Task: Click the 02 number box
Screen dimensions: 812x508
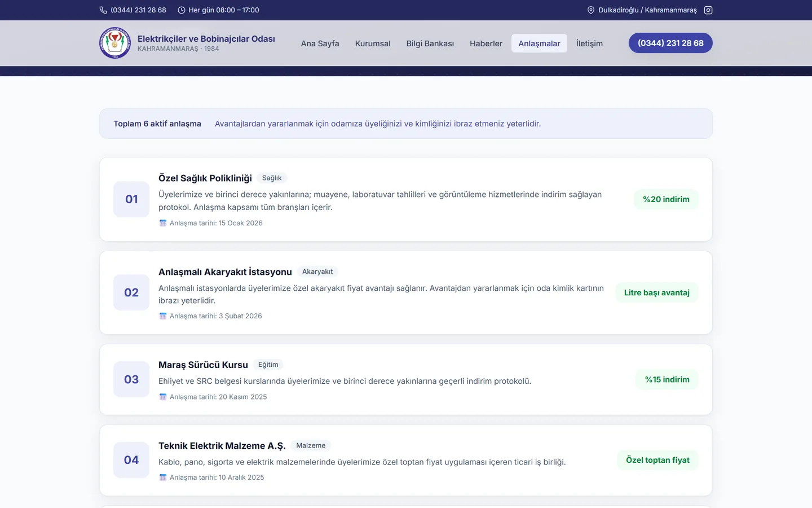Action: [131, 292]
